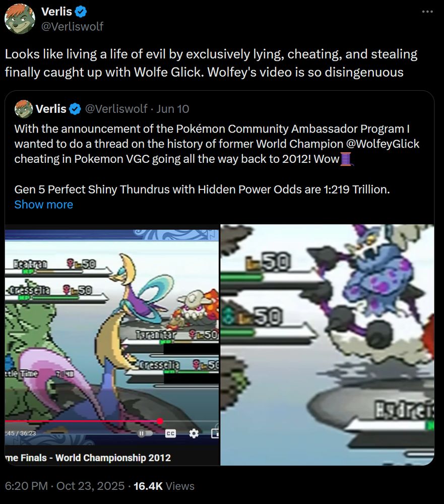Click the quoted tweet's @Verliswolf handle
Screen dimensions: 444x504
click(116, 109)
